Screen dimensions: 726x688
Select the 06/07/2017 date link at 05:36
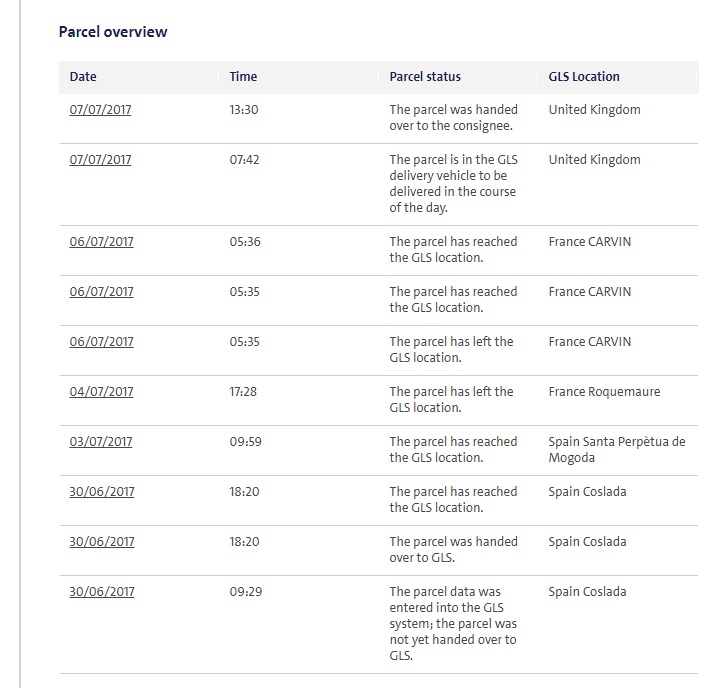(x=101, y=242)
